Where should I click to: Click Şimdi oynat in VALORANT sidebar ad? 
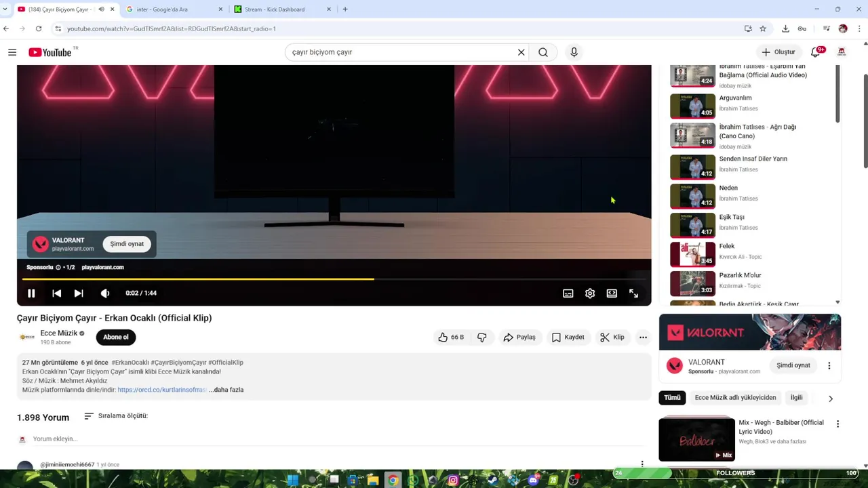793,365
